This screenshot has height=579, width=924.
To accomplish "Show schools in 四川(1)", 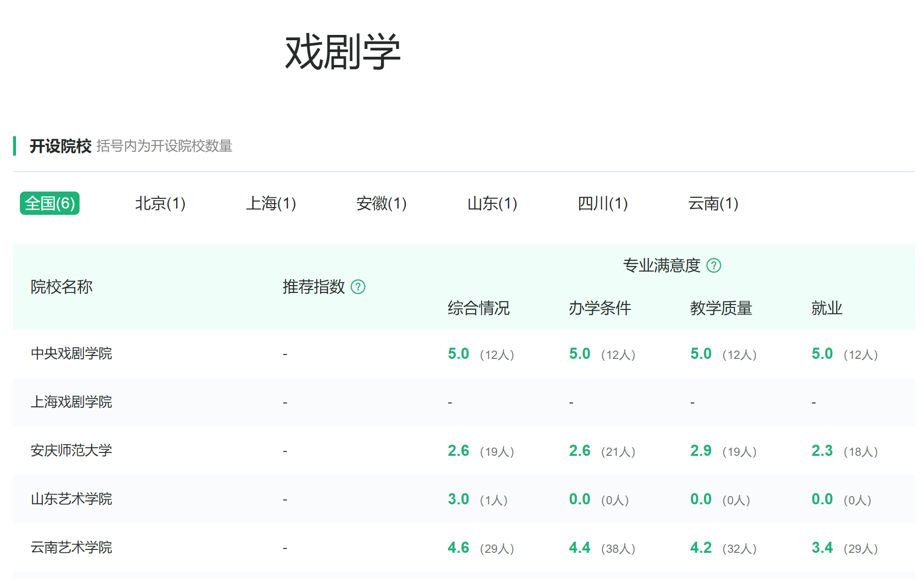I will point(602,203).
